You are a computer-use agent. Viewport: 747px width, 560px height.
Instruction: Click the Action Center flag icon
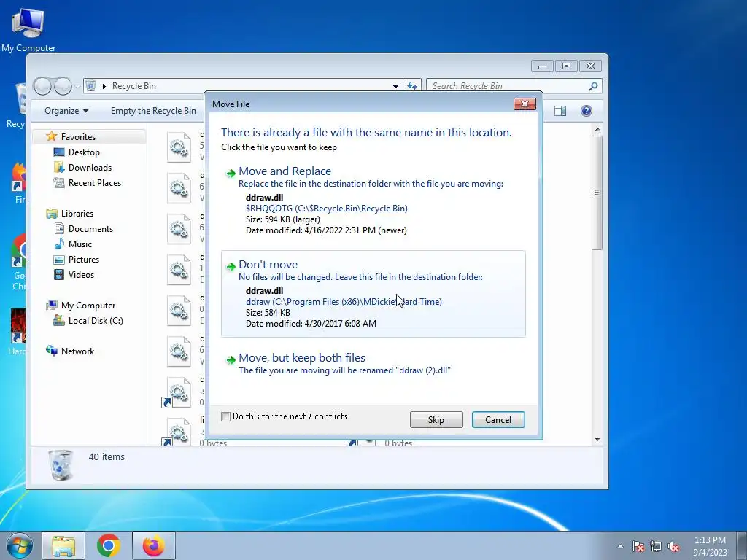tap(638, 546)
